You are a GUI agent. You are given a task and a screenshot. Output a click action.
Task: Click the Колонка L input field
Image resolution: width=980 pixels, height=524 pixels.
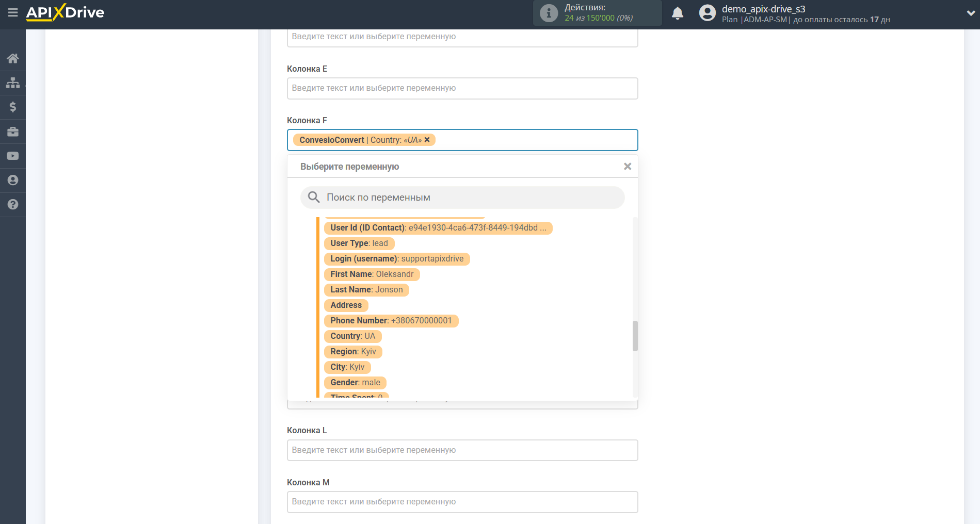462,450
